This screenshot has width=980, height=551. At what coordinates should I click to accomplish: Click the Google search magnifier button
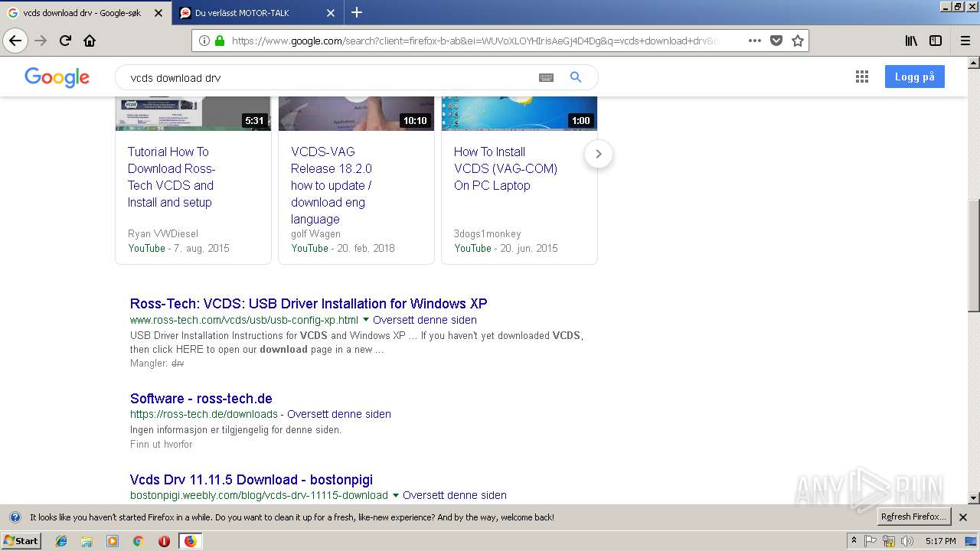(576, 77)
